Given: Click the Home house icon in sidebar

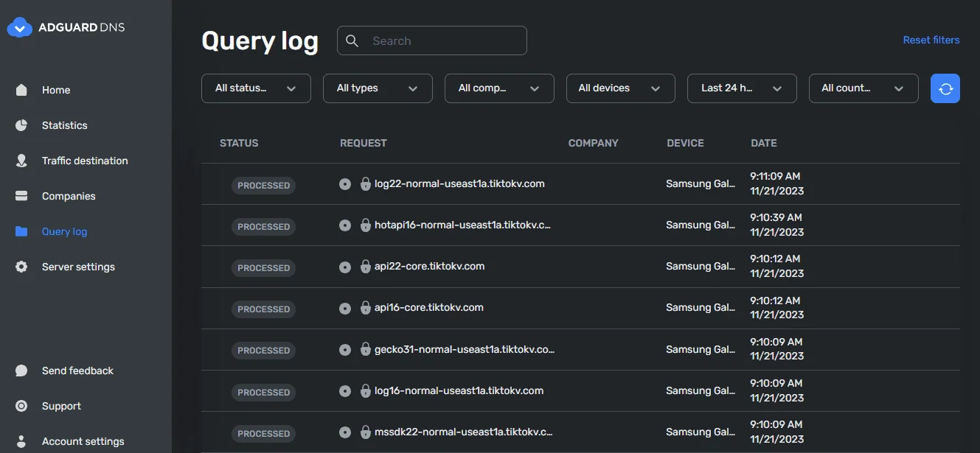Looking at the screenshot, I should (21, 90).
